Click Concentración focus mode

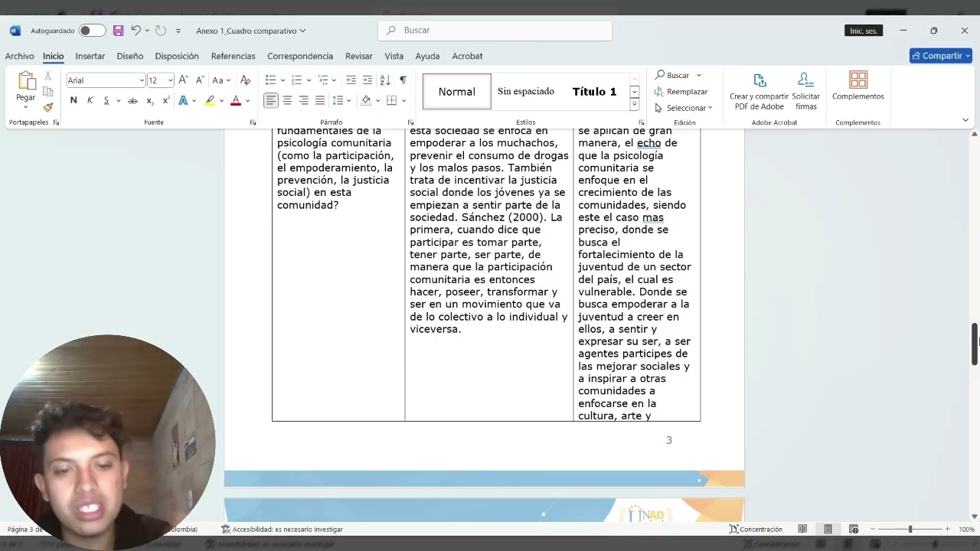click(x=756, y=529)
